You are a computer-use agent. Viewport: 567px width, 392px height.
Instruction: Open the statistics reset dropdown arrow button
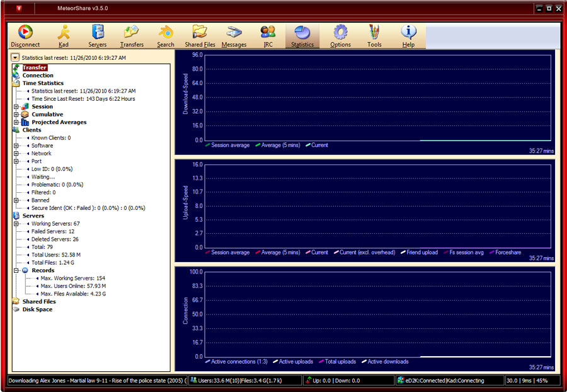click(x=16, y=57)
